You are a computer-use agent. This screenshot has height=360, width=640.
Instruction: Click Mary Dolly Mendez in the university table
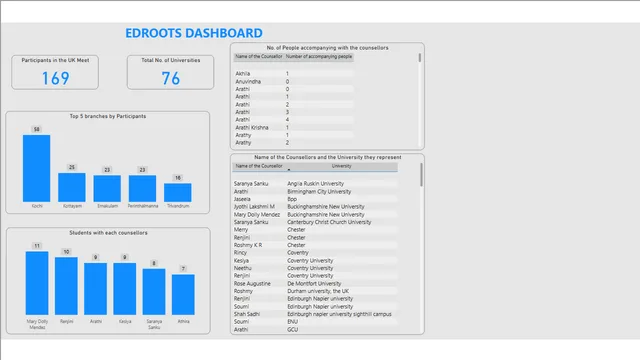tap(257, 214)
